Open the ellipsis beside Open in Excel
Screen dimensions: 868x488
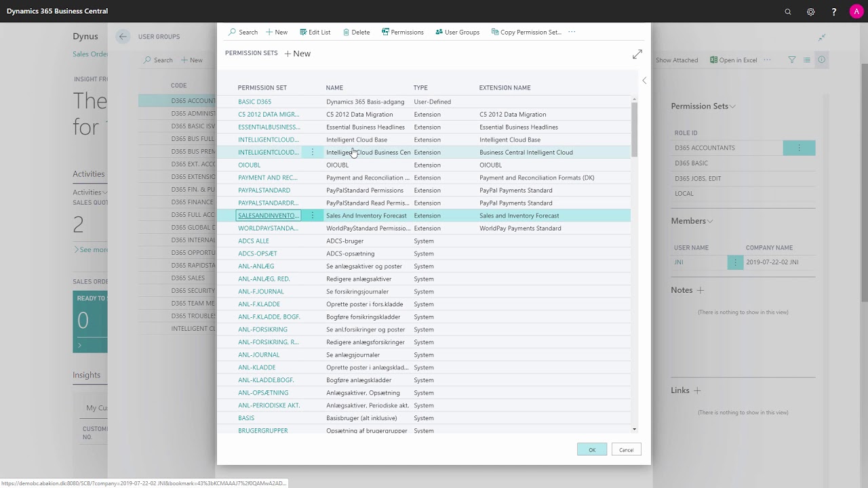pyautogui.click(x=767, y=60)
